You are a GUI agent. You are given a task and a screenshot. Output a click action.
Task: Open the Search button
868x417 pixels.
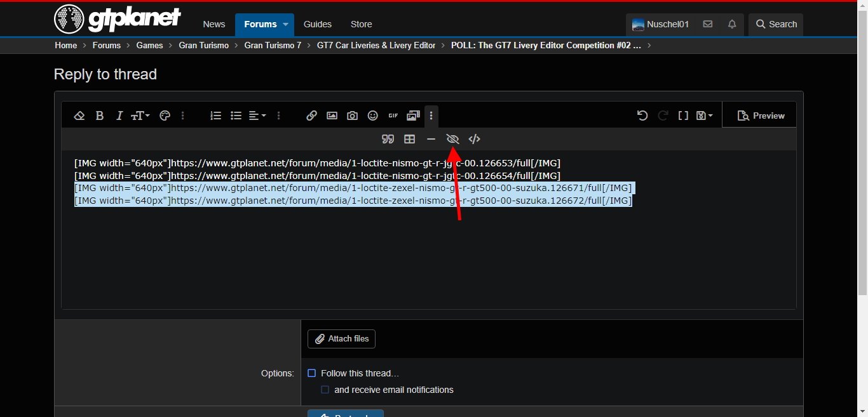coord(776,24)
